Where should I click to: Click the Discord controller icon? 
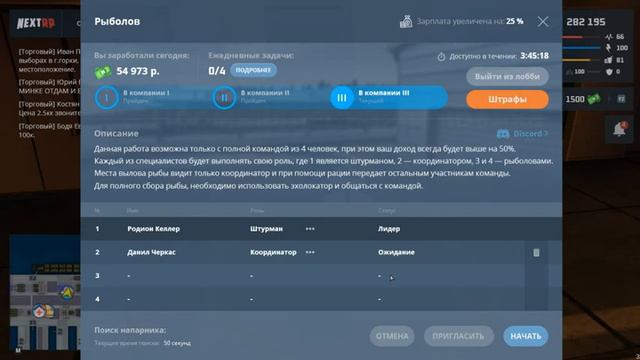[503, 133]
